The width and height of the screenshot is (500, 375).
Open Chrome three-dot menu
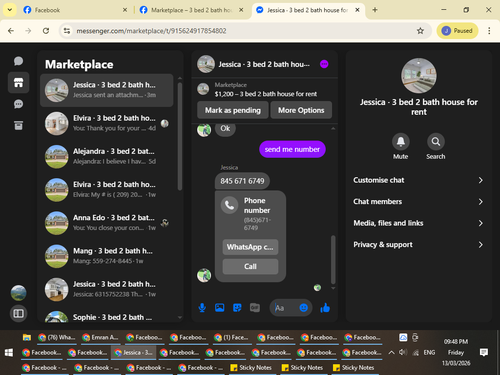tap(489, 31)
